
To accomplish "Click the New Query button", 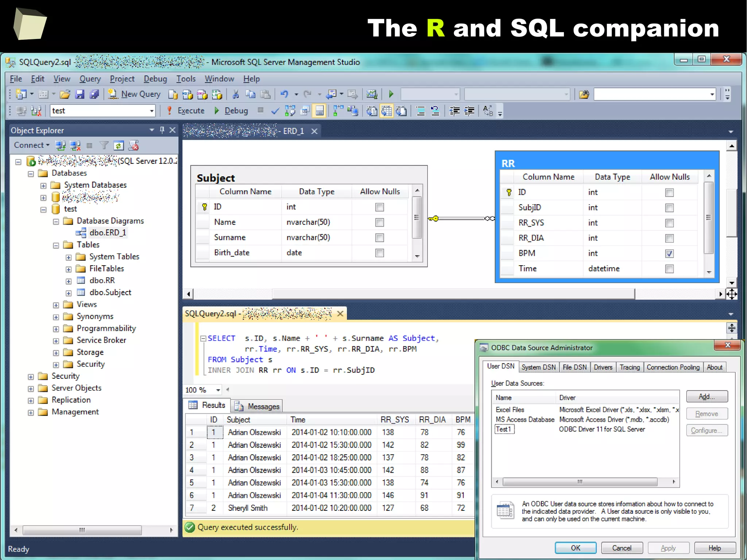I will click(134, 94).
